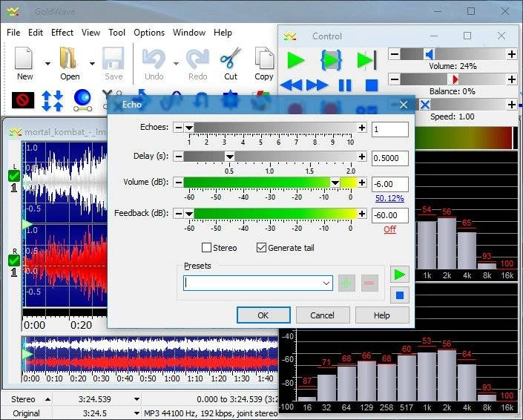Open the View menu
The width and height of the screenshot is (523, 420).
point(91,33)
